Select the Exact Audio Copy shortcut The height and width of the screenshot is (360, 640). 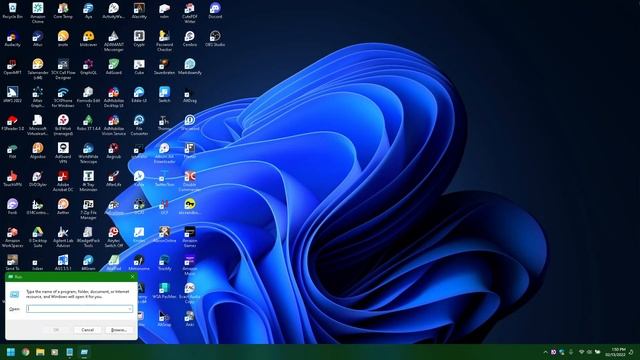[190, 292]
